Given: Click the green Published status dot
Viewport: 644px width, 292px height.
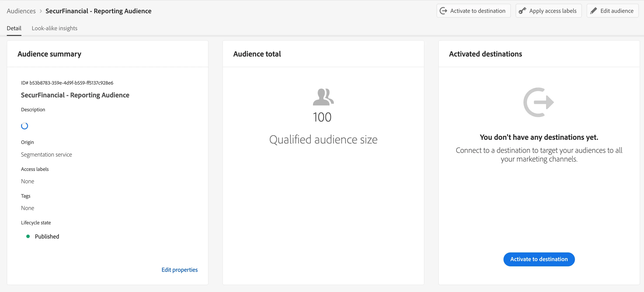Looking at the screenshot, I should tap(28, 237).
